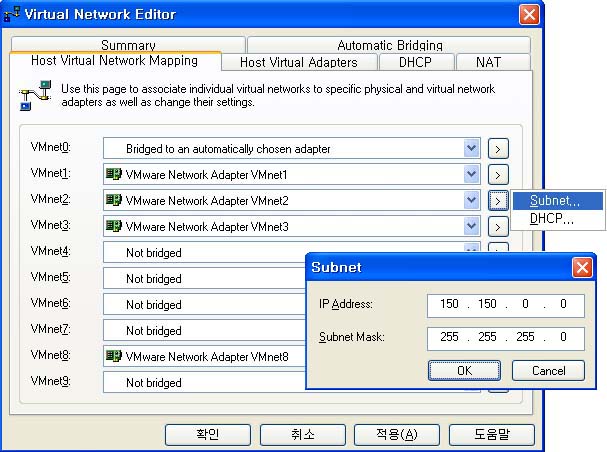Screen dimensions: 607x452
Task: Click the Subnet Mask first octet 255
Action: (449, 337)
